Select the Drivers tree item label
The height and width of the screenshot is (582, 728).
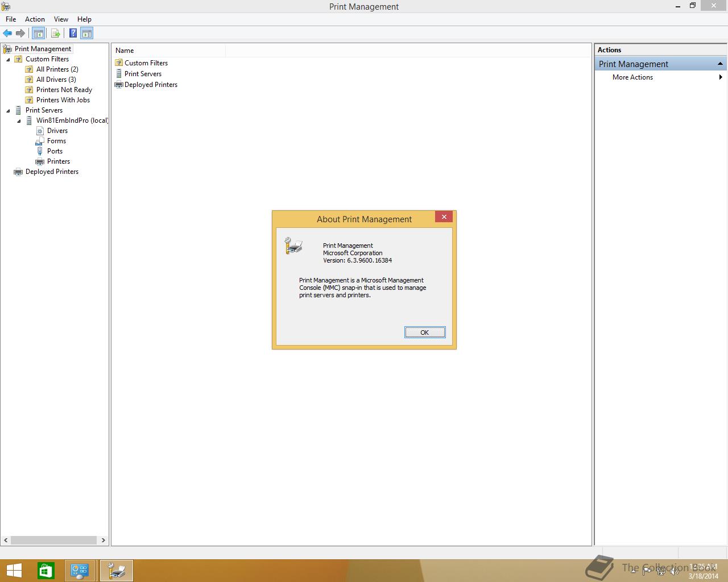pos(57,131)
